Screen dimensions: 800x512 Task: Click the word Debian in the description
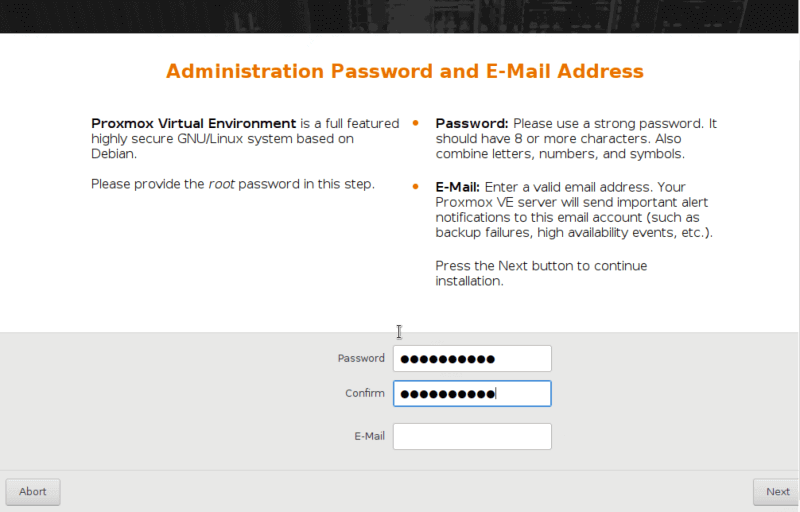(114, 155)
